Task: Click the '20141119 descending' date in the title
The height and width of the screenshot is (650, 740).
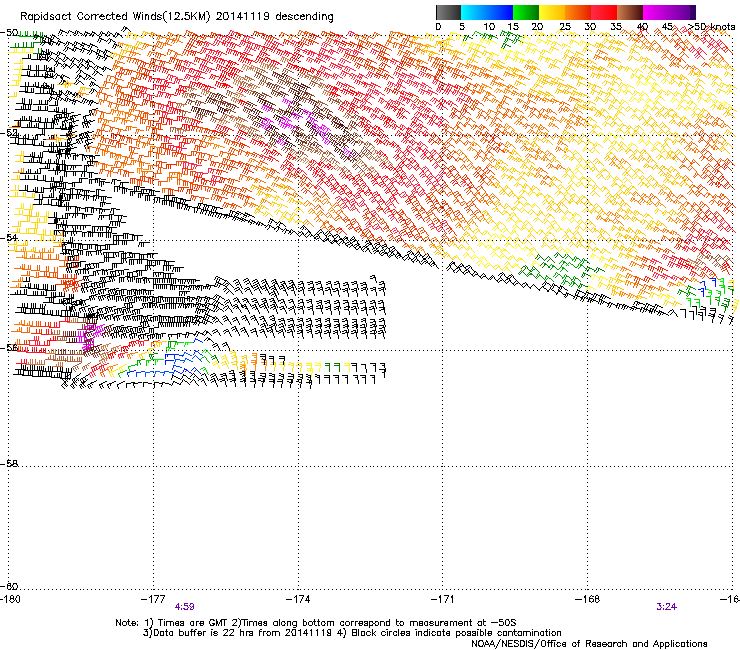Action: click(x=275, y=17)
